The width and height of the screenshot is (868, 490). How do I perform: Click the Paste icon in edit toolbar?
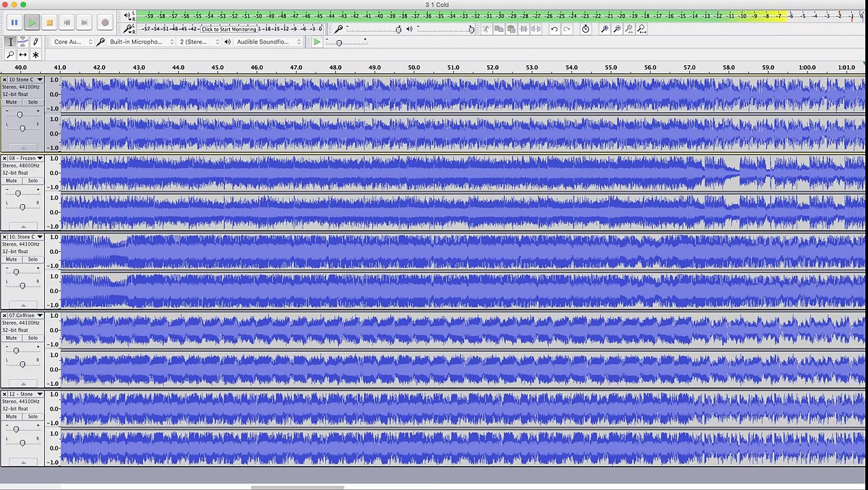coord(511,29)
